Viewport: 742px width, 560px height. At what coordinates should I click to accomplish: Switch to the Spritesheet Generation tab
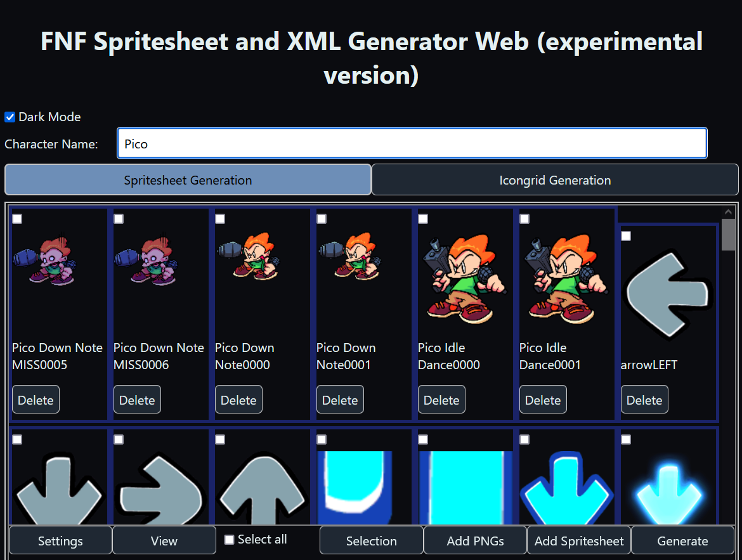pos(188,180)
